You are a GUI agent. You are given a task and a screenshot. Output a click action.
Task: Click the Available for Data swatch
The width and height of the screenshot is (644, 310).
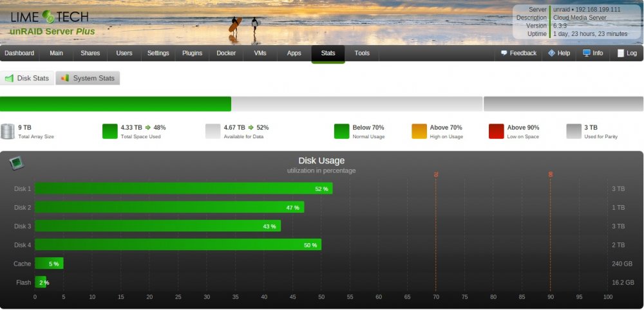point(213,131)
